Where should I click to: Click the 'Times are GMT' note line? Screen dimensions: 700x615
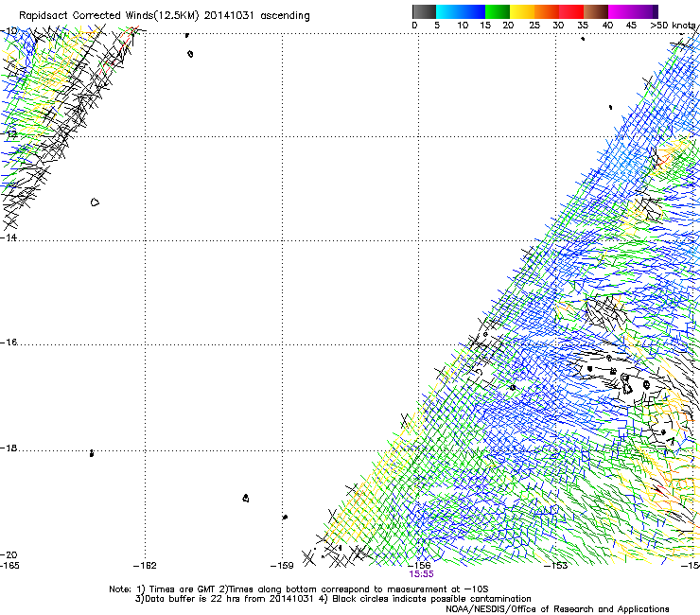pos(299,589)
